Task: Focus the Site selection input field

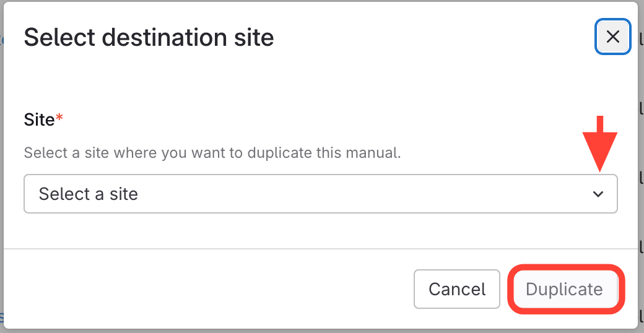Action: tap(320, 194)
